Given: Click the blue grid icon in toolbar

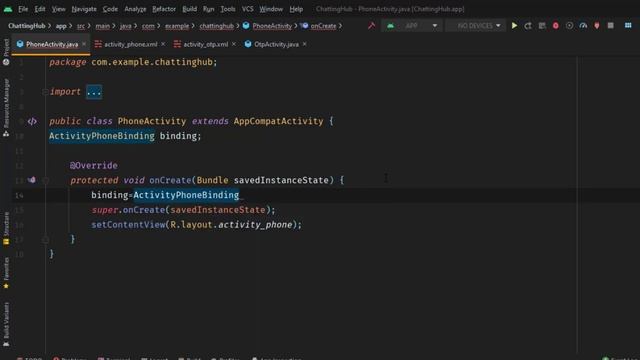Looking at the screenshot, I should coord(628,26).
